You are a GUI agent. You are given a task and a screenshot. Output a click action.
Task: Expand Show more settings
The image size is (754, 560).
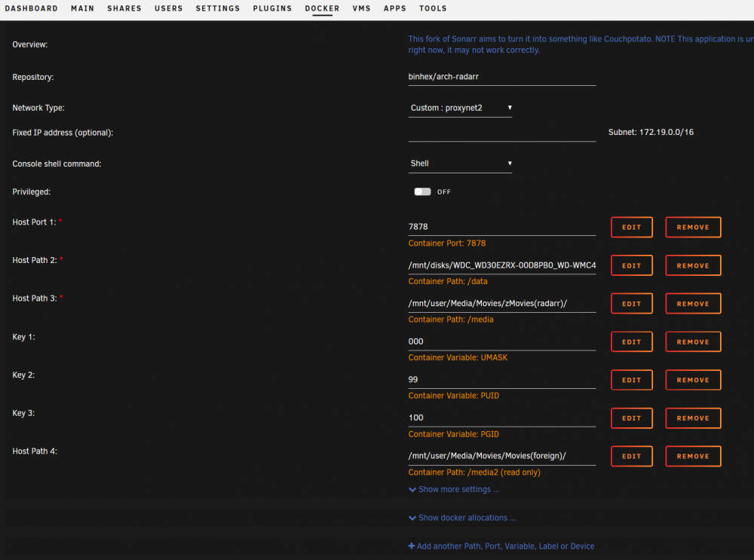tap(454, 489)
